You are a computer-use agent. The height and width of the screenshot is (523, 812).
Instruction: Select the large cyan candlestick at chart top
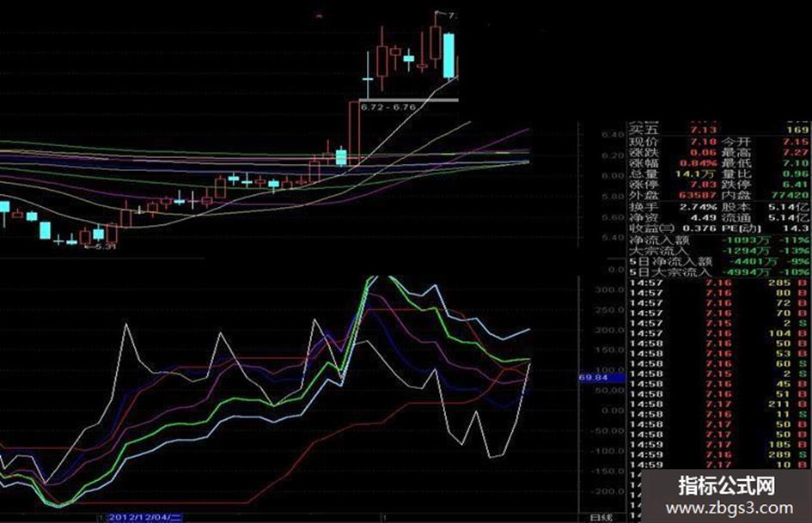tap(449, 56)
